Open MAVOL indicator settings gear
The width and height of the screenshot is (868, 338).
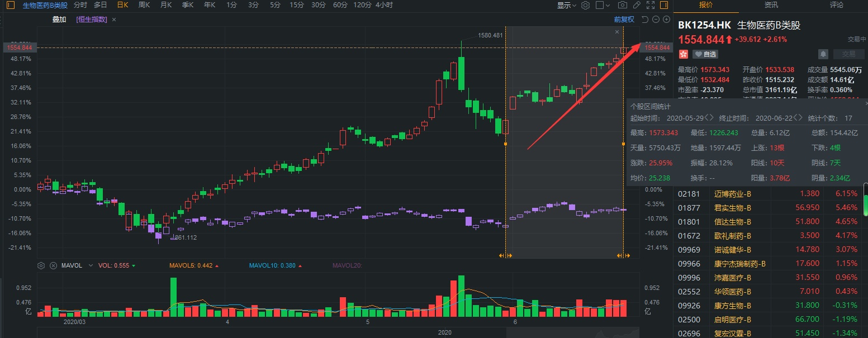pos(41,265)
